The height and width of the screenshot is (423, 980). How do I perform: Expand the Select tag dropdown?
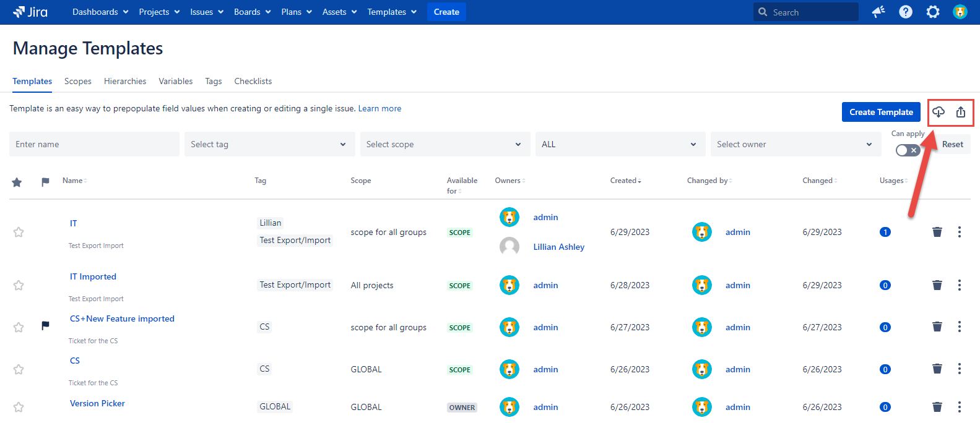pyautogui.click(x=269, y=144)
